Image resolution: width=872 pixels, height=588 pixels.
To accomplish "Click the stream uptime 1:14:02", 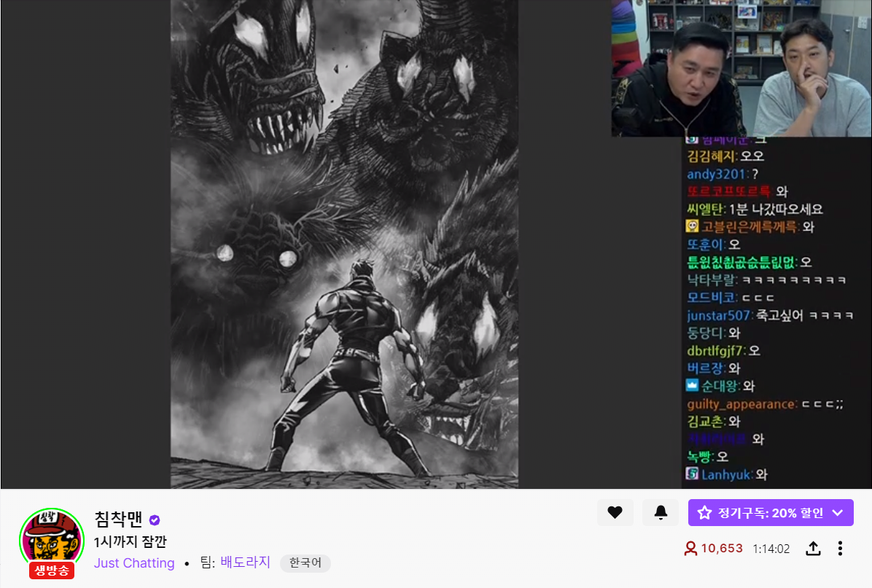I will click(771, 549).
